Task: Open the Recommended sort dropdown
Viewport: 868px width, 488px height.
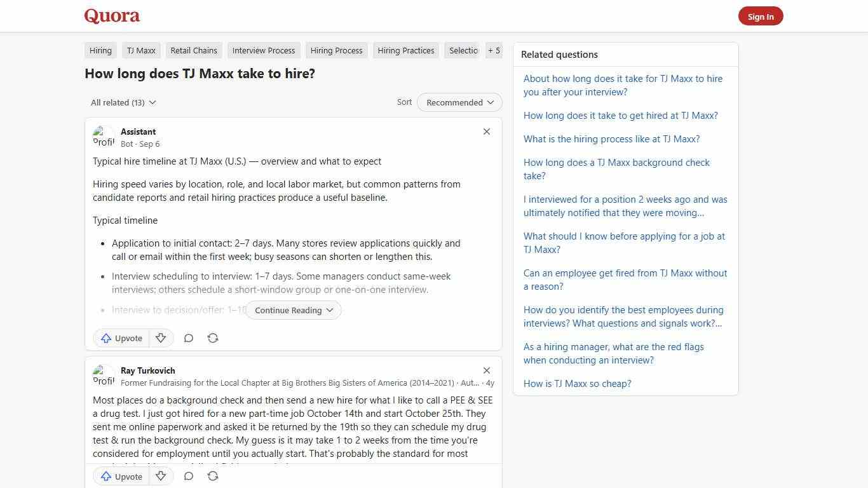Action: (459, 102)
